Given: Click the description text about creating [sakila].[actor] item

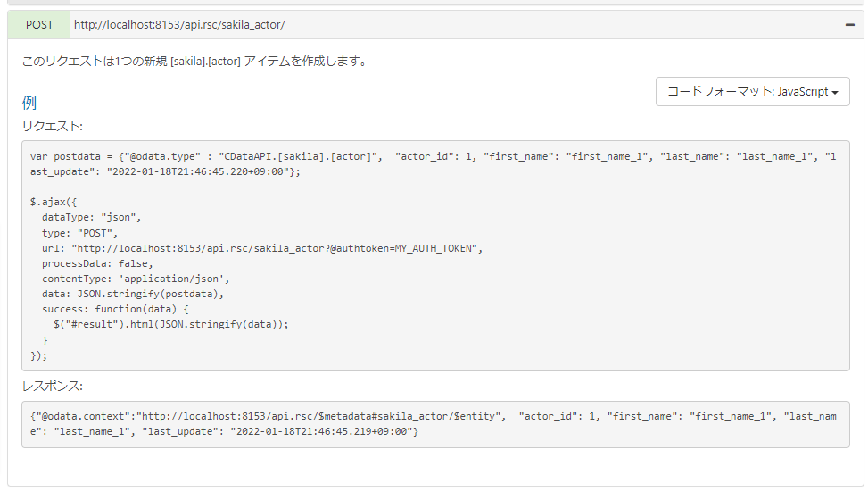Looking at the screenshot, I should click(x=194, y=62).
